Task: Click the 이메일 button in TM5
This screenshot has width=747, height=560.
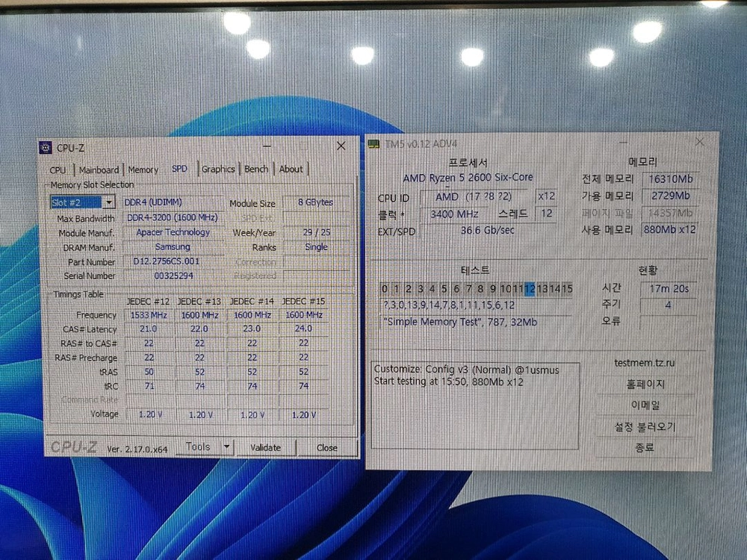Action: point(645,405)
